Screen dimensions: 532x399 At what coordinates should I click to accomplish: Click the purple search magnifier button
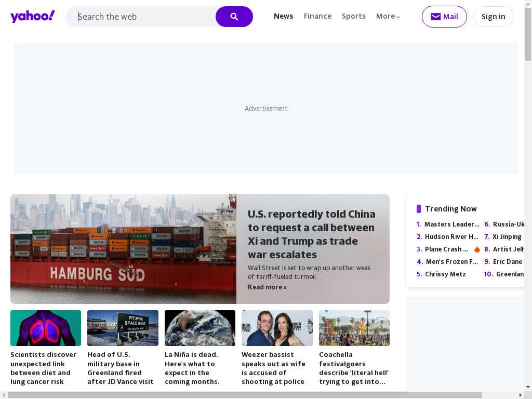[x=234, y=17]
